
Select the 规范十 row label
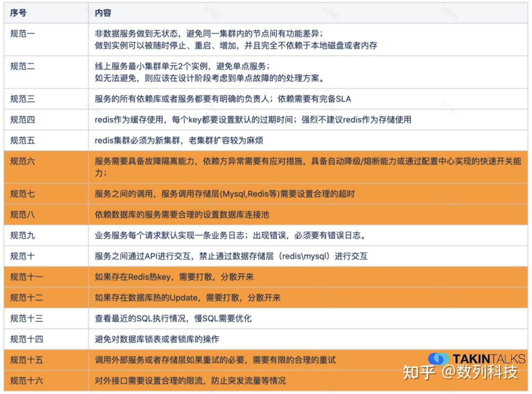tap(22, 256)
